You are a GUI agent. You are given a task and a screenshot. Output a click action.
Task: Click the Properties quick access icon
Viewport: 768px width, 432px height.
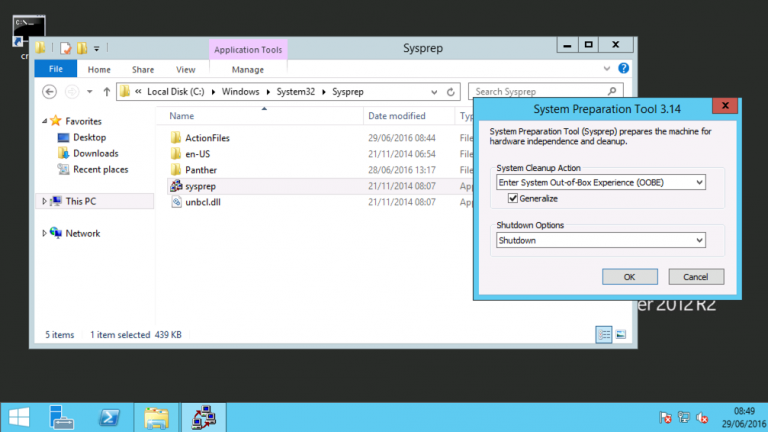click(65, 48)
